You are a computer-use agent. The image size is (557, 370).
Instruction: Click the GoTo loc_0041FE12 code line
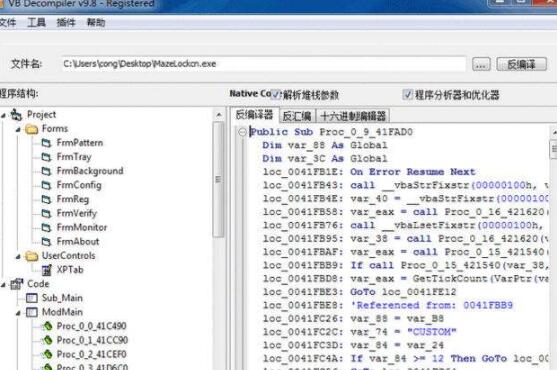(x=359, y=292)
